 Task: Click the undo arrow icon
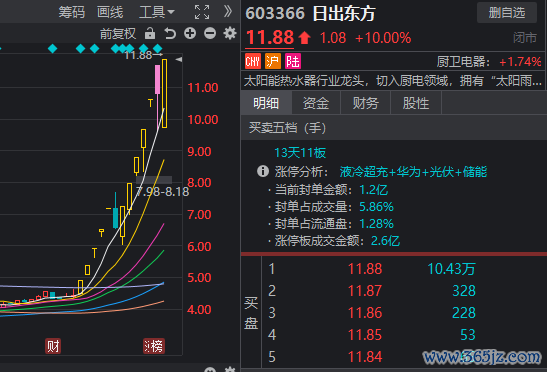pyautogui.click(x=170, y=34)
